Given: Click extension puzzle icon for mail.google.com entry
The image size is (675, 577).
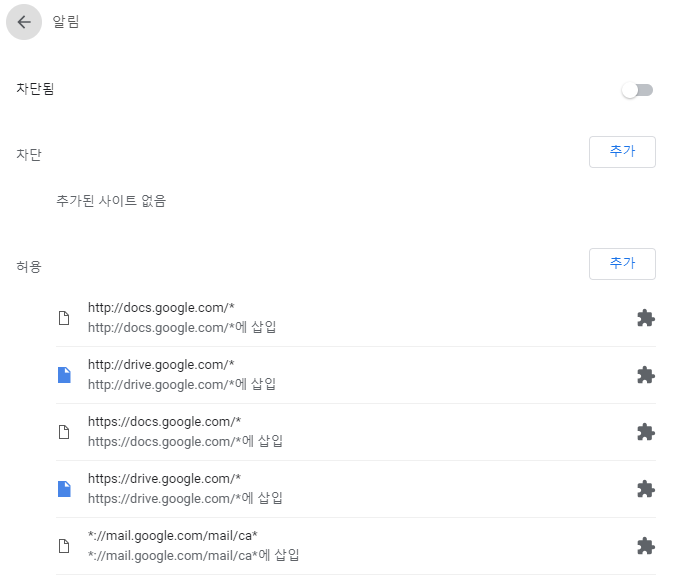Looking at the screenshot, I should point(646,546).
